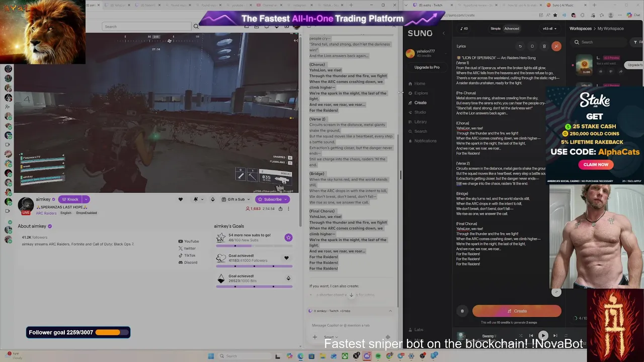
Task: Click Bits goal progress bar
Action: coord(254,287)
